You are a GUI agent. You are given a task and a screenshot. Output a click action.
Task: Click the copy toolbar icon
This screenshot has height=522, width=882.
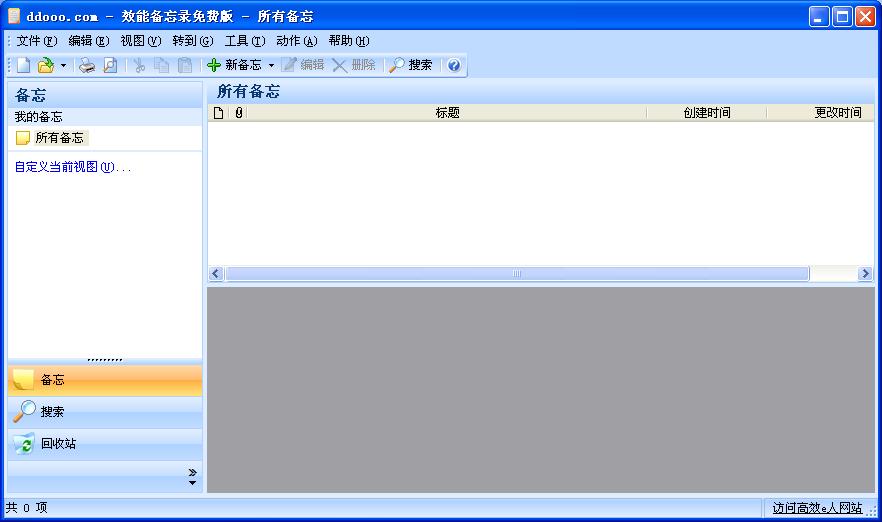[162, 65]
